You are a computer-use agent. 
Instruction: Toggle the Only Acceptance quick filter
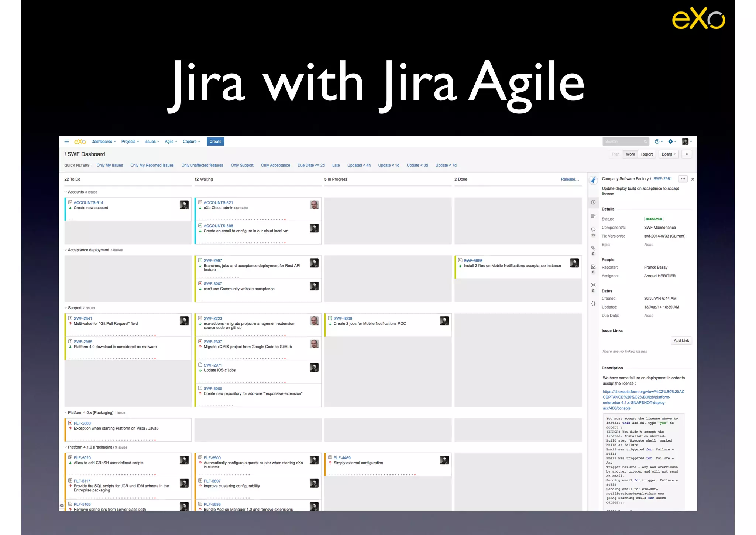[275, 165]
